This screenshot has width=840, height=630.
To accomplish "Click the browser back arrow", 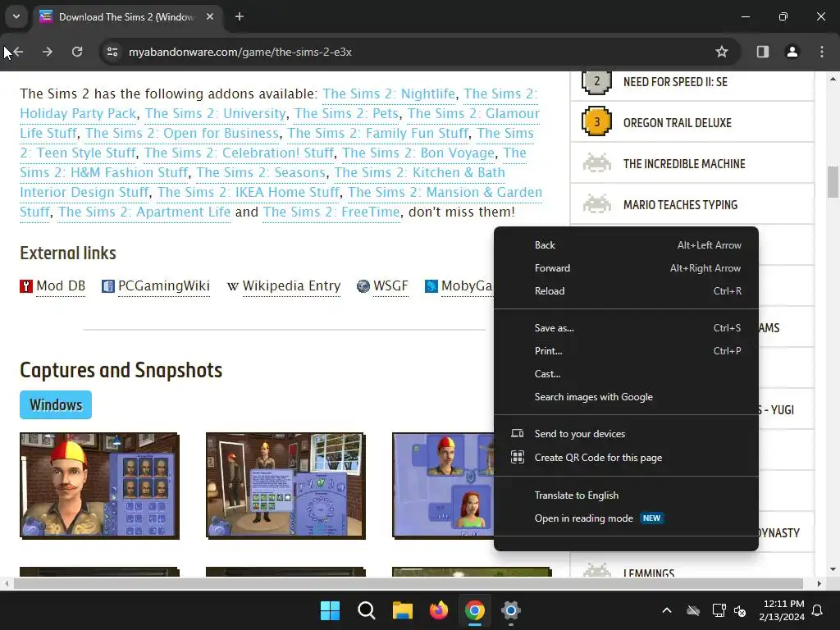I will (18, 52).
